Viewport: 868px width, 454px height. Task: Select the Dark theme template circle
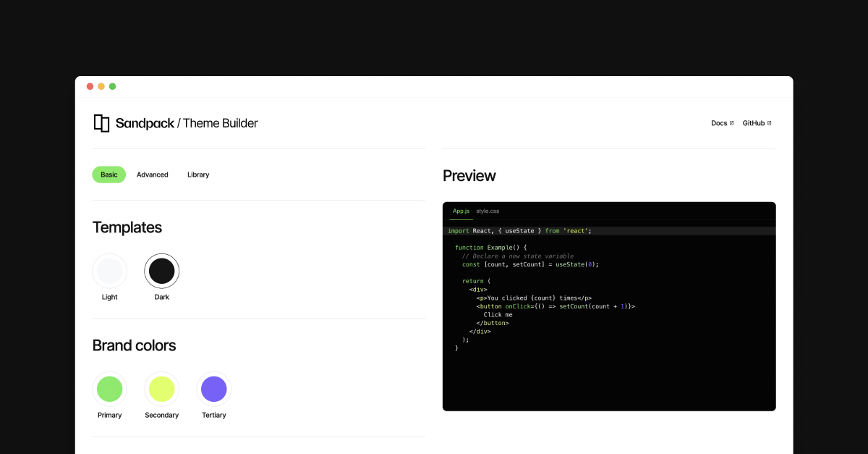click(x=161, y=270)
